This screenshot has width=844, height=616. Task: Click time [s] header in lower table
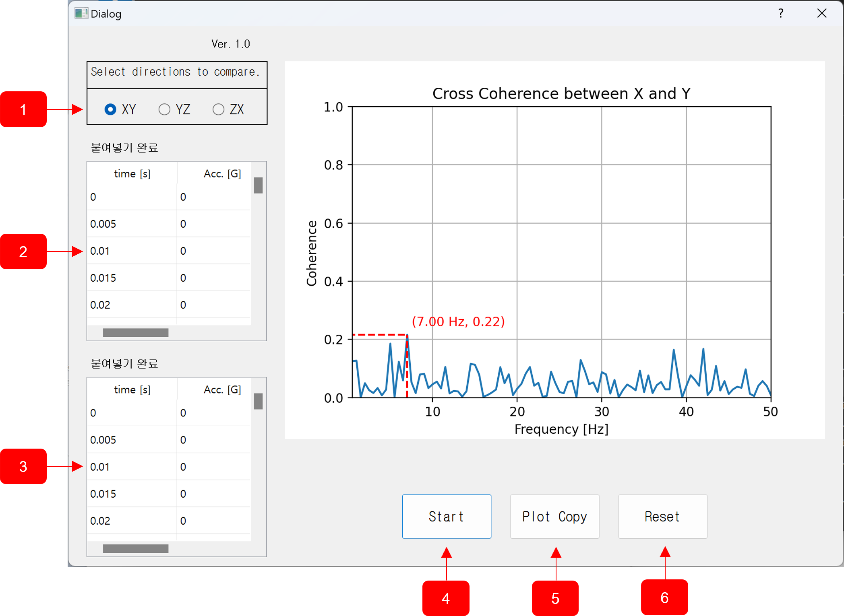132,389
